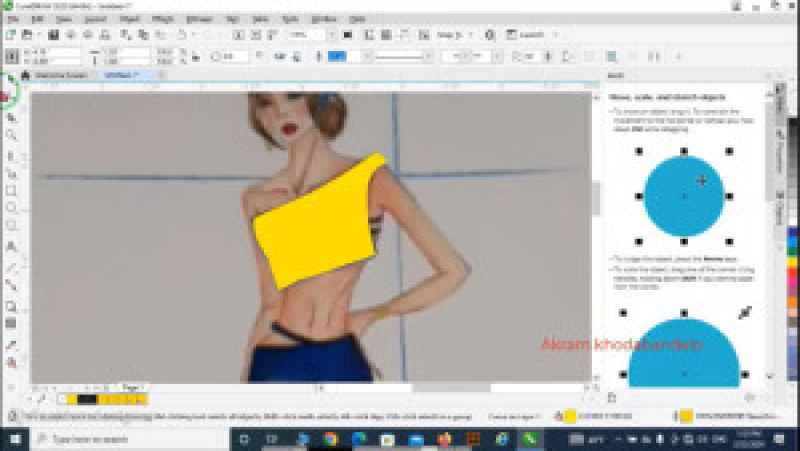800x451 pixels.
Task: Open the Window menu
Action: tap(324, 19)
